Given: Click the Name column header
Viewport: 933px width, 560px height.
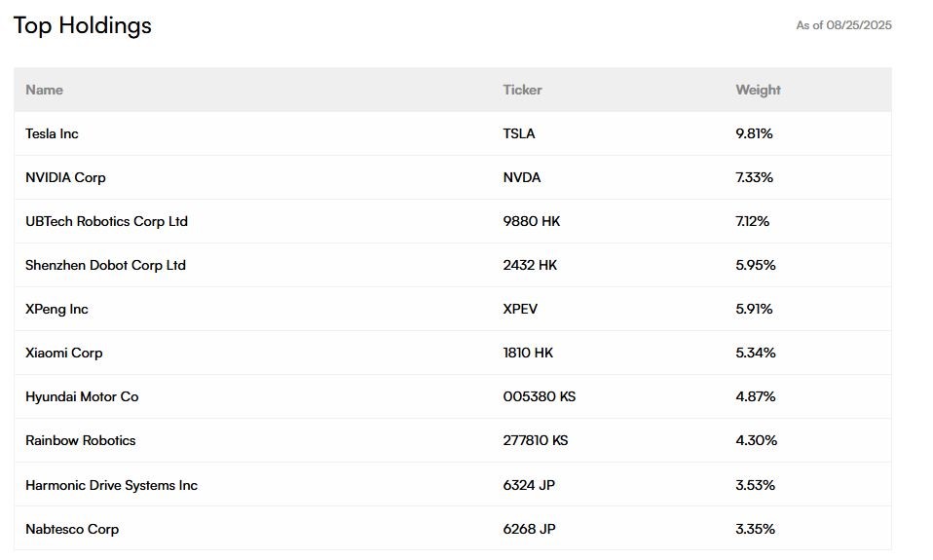Looking at the screenshot, I should 44,90.
